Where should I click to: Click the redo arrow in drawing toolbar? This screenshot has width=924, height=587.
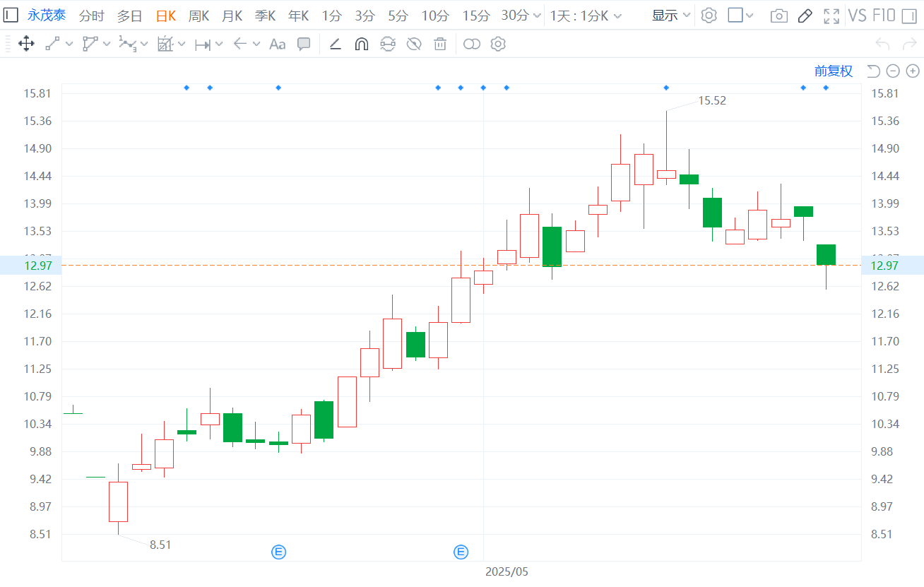(x=910, y=44)
